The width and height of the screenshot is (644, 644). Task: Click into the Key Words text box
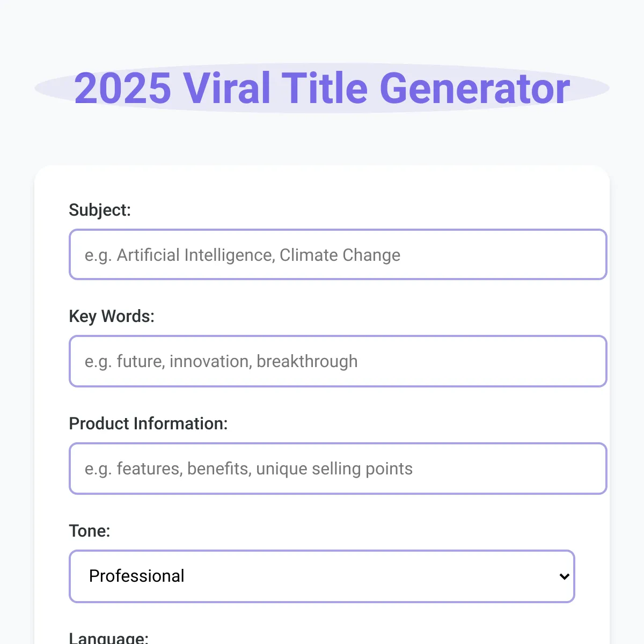coord(338,361)
